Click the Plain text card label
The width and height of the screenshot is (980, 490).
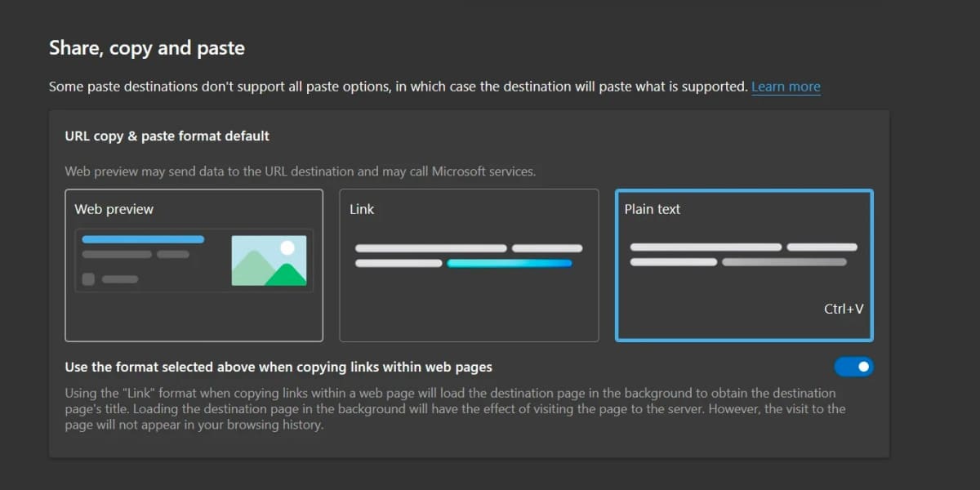pyautogui.click(x=652, y=209)
